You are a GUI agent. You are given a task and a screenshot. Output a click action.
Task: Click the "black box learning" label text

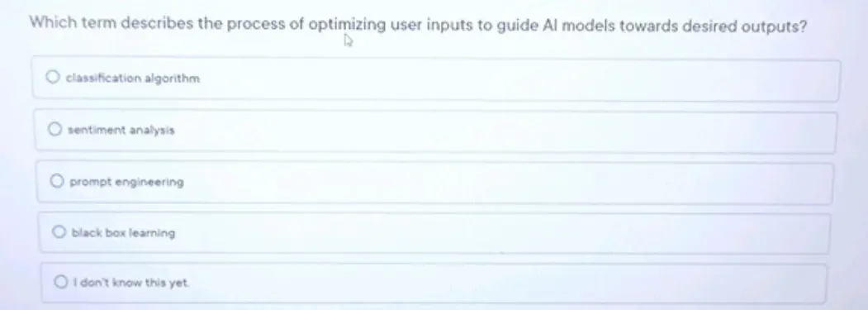tap(123, 233)
